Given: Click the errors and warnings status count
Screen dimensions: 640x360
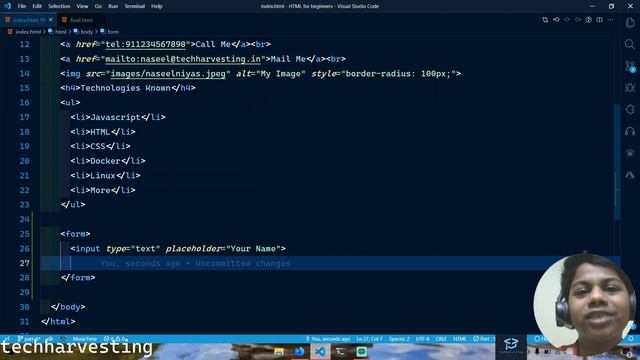Looking at the screenshot, I should (x=116, y=339).
